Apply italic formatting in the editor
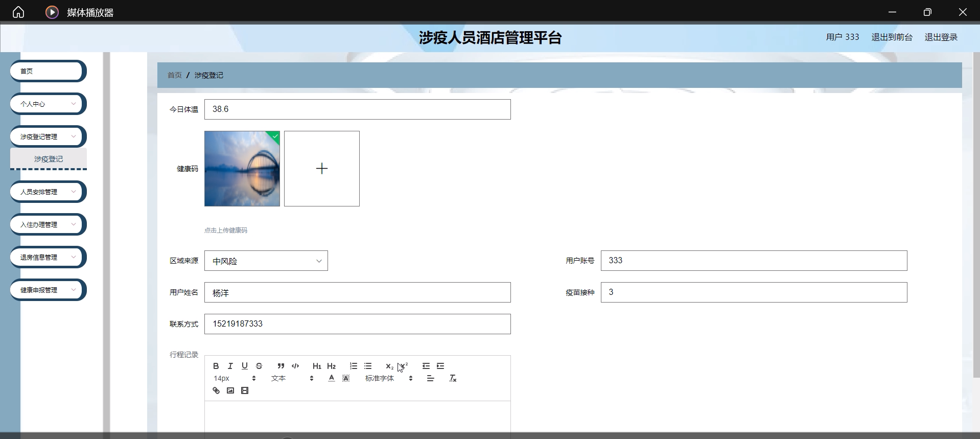The width and height of the screenshot is (980, 439). tap(230, 366)
